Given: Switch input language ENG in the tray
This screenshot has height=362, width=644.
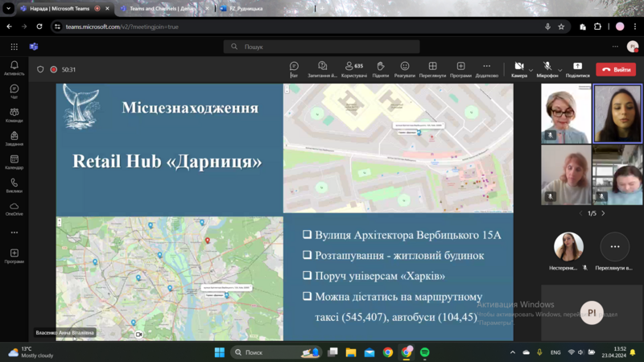Looking at the screenshot, I should coord(555,352).
